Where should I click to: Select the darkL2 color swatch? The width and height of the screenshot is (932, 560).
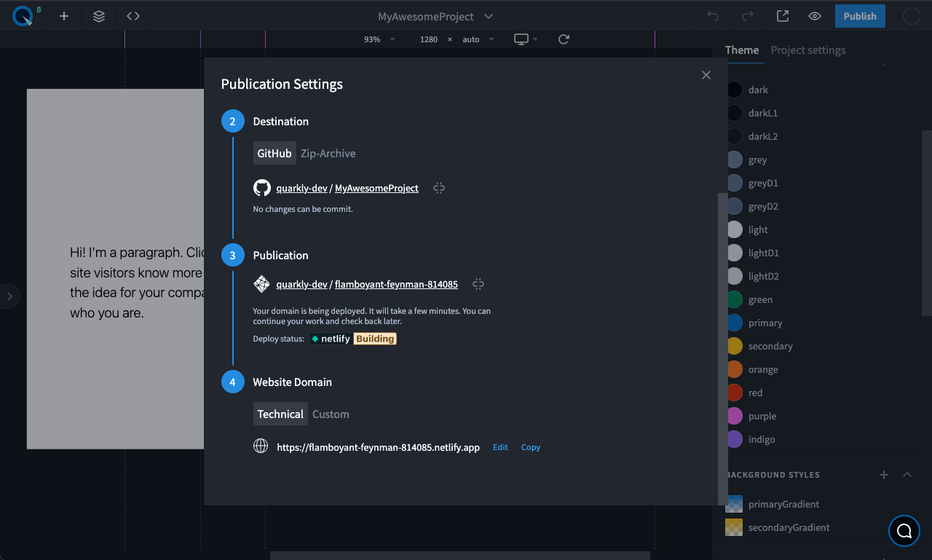735,136
